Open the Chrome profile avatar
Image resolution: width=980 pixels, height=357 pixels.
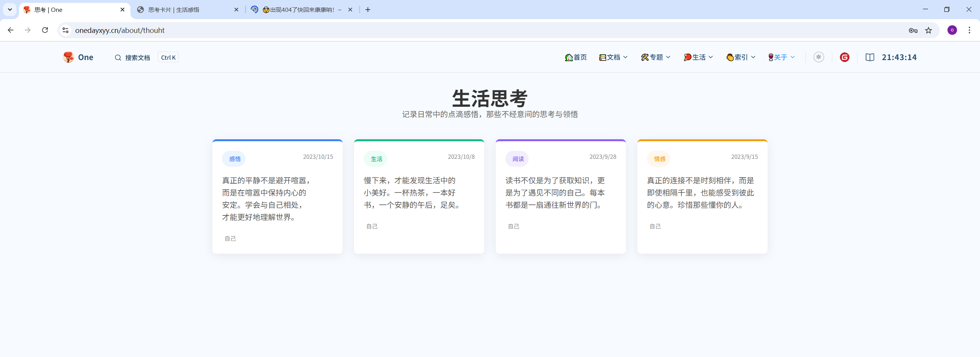point(952,30)
